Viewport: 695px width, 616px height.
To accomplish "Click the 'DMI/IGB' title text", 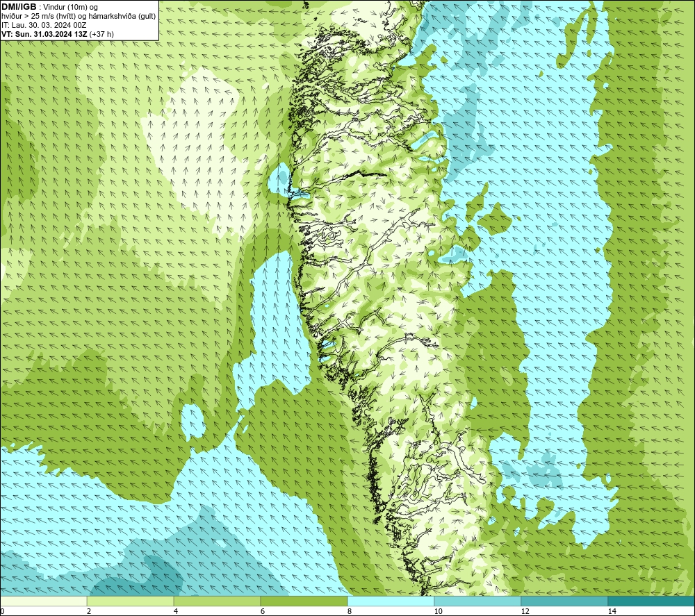I will 19,7.
